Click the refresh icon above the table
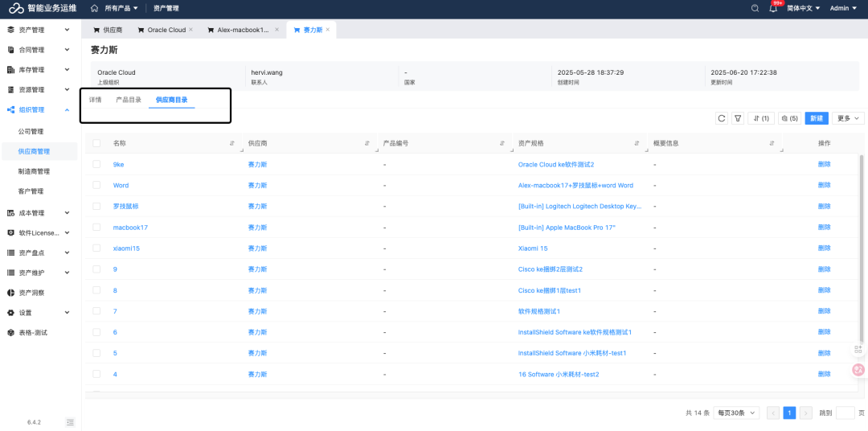 pyautogui.click(x=722, y=118)
